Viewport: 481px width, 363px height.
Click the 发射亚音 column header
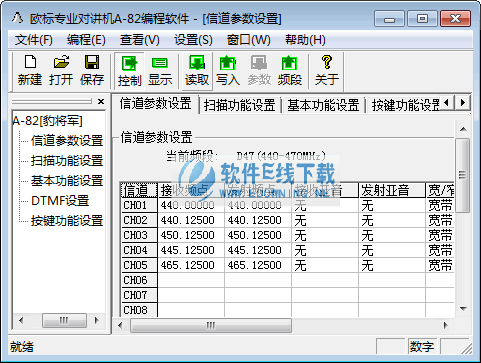tap(392, 190)
